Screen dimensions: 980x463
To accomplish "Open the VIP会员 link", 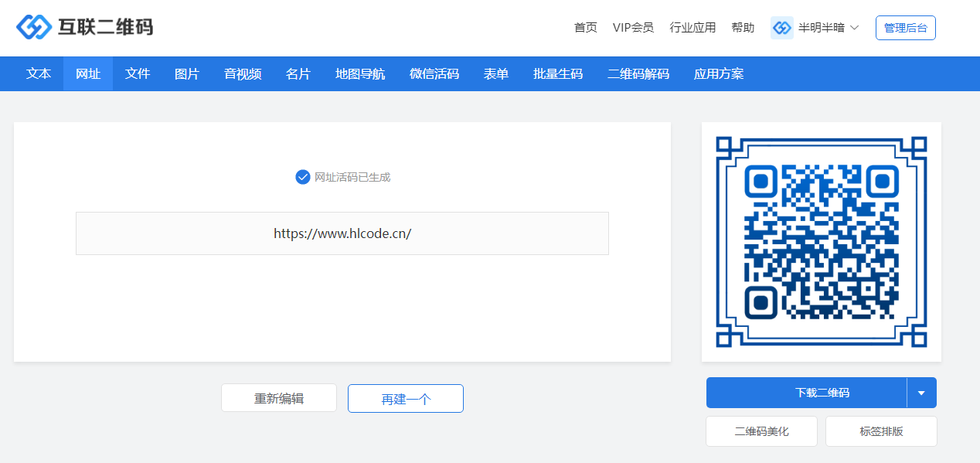I will coord(633,28).
